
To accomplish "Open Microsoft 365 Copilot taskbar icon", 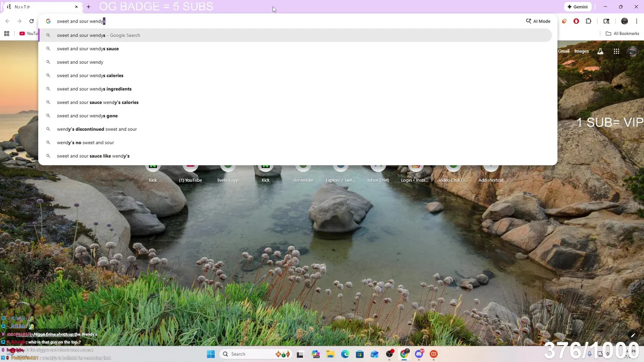I will (315, 354).
